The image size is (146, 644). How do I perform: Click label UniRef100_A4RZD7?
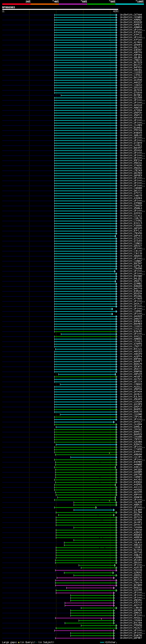point(131,82)
